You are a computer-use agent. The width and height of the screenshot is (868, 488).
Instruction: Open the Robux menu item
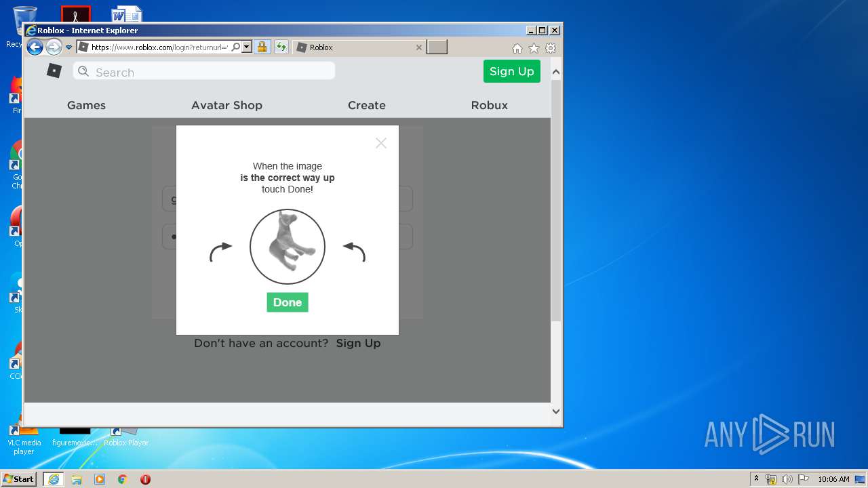tap(490, 105)
